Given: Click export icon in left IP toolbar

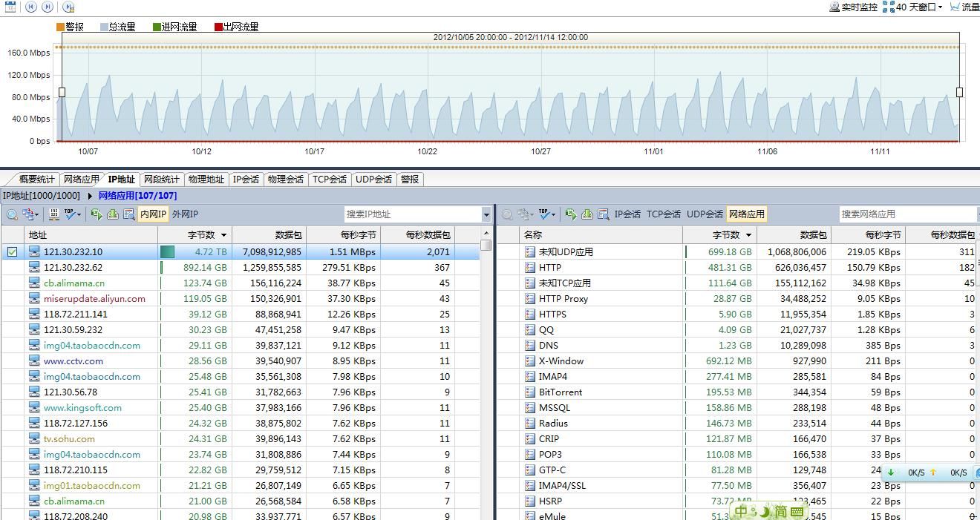Looking at the screenshot, I should point(97,214).
